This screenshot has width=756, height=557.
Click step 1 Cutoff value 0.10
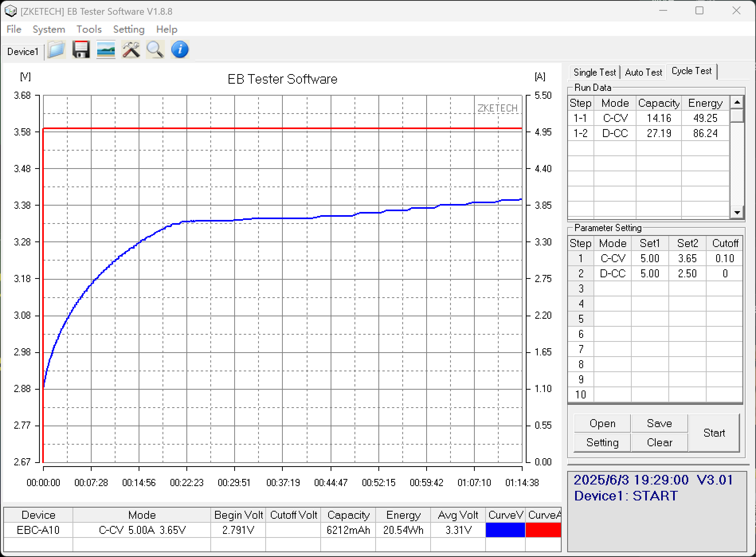click(x=725, y=259)
